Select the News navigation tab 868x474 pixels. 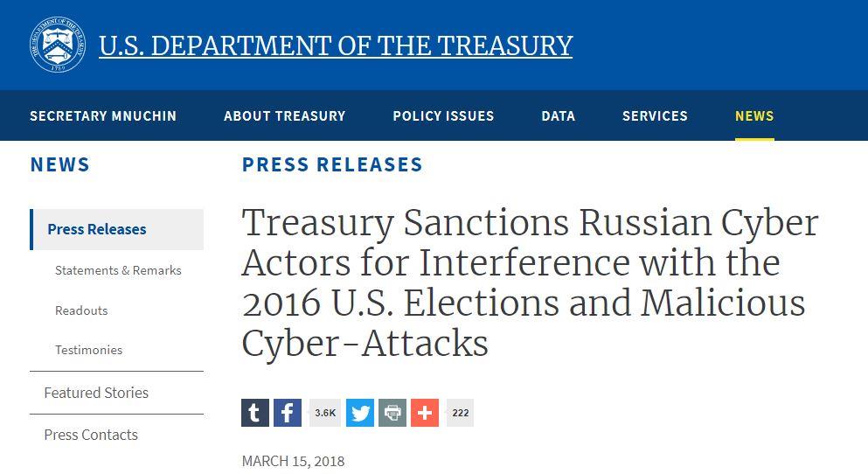(754, 115)
